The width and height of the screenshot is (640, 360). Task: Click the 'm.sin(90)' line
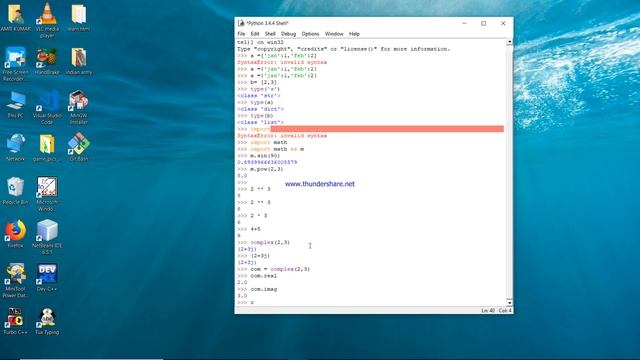pyautogui.click(x=258, y=156)
